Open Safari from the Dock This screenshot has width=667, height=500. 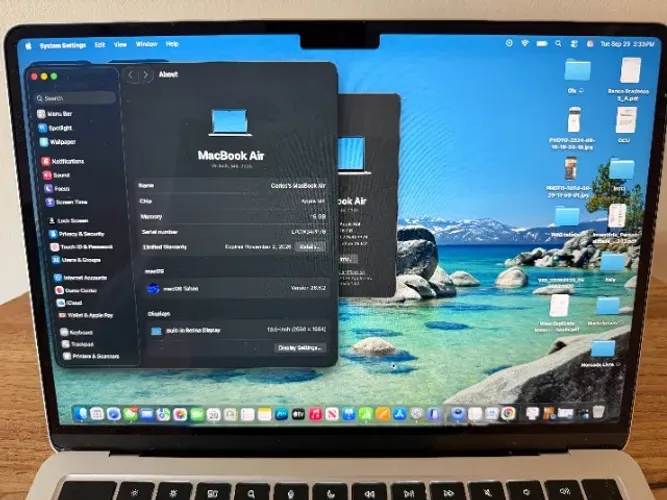click(114, 414)
